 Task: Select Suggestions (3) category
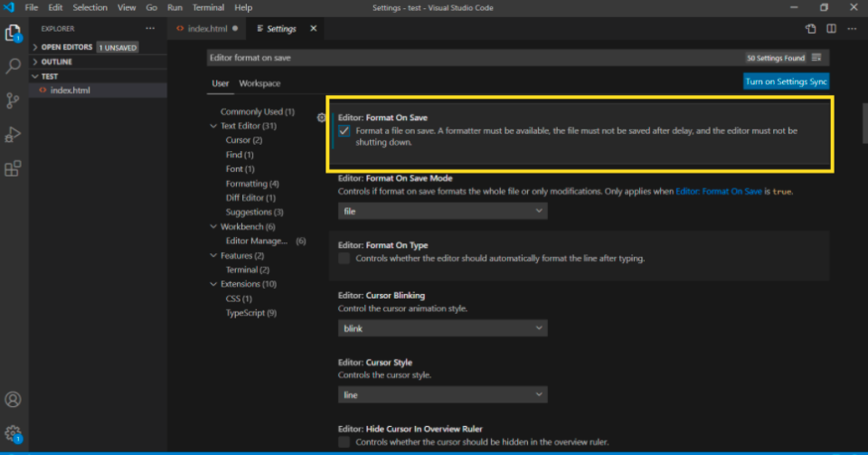pos(254,213)
